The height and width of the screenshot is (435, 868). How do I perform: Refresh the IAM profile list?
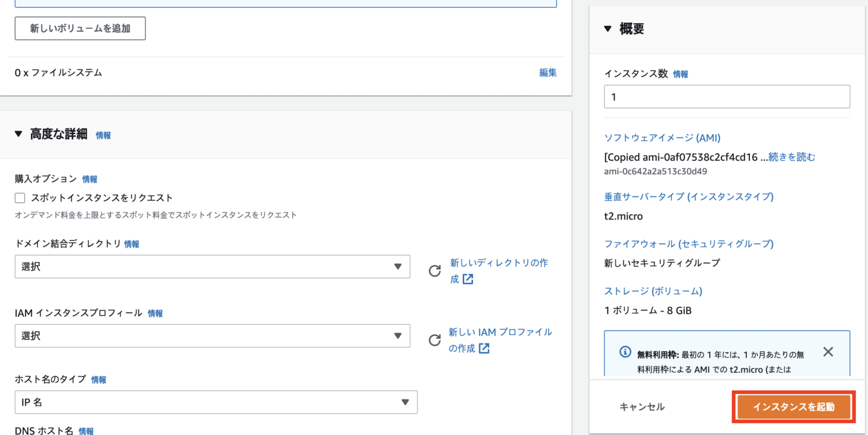434,340
